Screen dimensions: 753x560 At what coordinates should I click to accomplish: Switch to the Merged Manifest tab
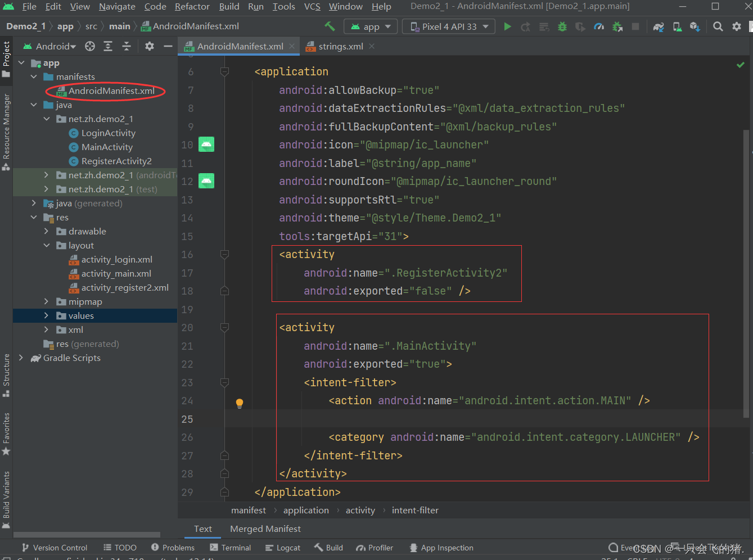[x=265, y=529]
